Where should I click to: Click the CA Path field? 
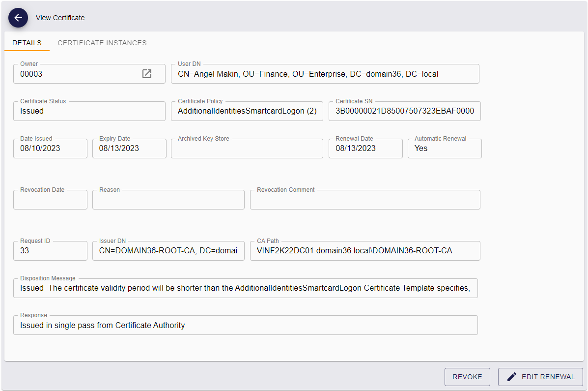pos(364,251)
